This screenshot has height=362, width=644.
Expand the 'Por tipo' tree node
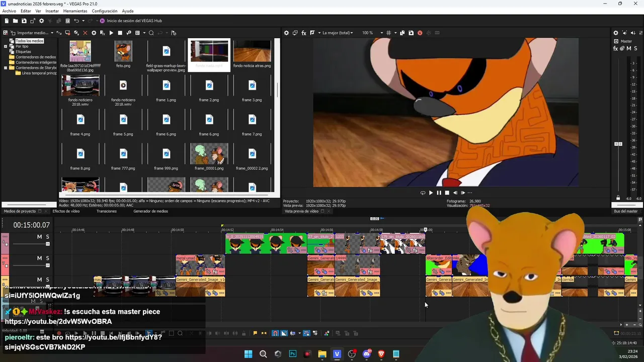pyautogui.click(x=6, y=46)
